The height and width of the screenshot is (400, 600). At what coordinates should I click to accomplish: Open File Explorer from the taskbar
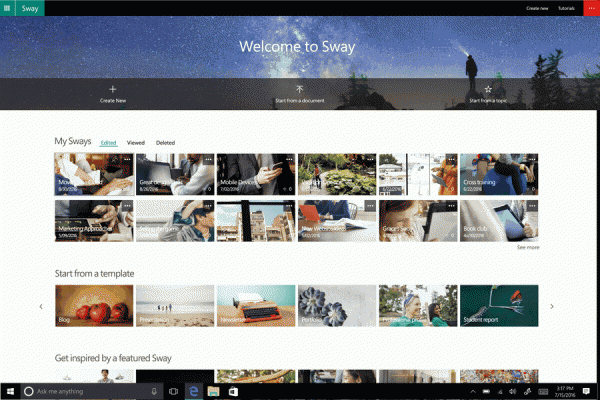214,391
